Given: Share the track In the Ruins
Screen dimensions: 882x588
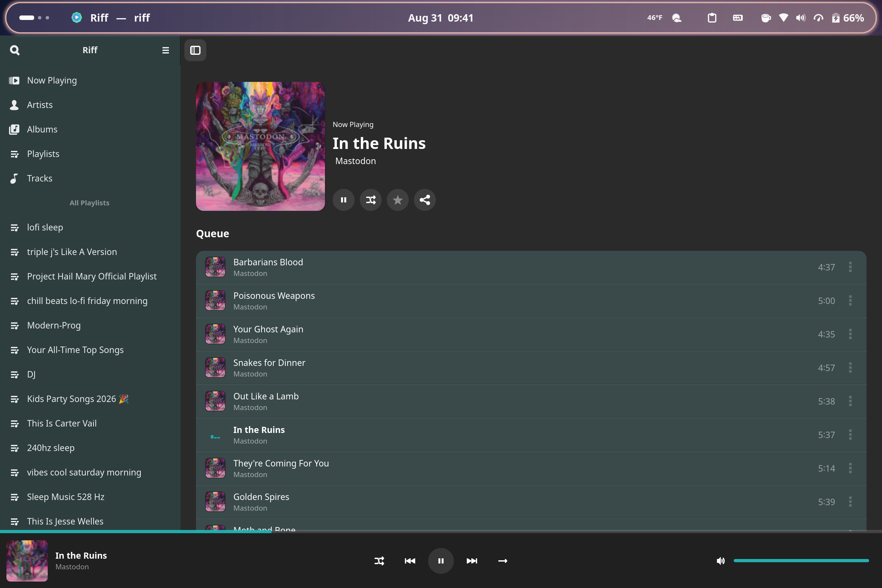Looking at the screenshot, I should (425, 200).
